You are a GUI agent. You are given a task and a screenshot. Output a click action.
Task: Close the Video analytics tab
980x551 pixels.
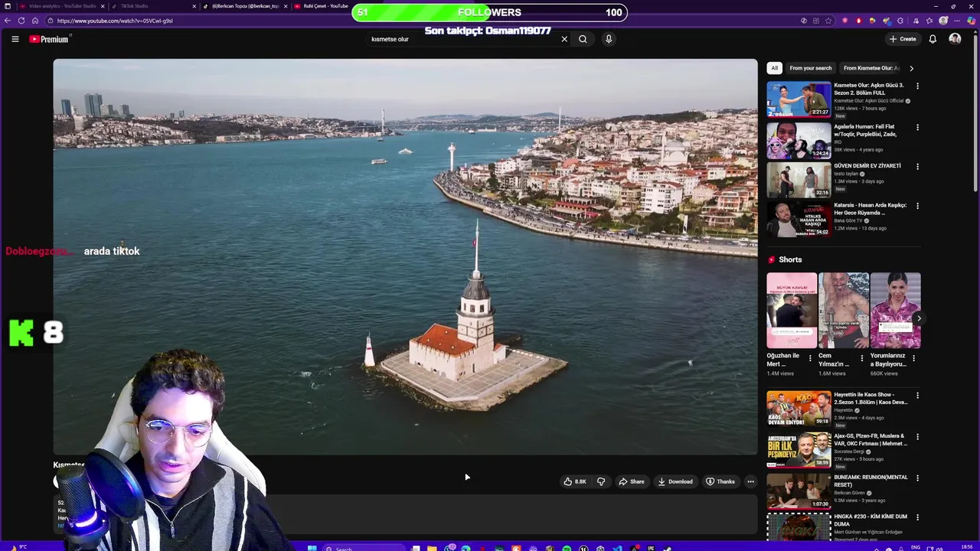point(103,6)
